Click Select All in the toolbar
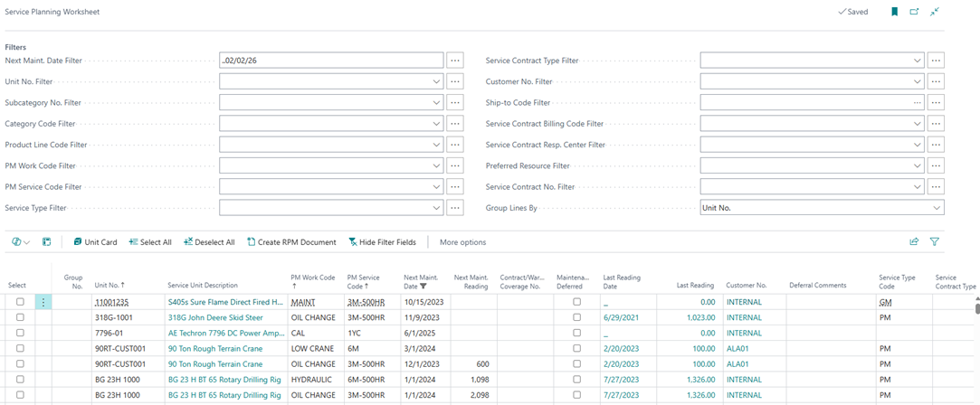This screenshot has width=980, height=405. pyautogui.click(x=150, y=242)
